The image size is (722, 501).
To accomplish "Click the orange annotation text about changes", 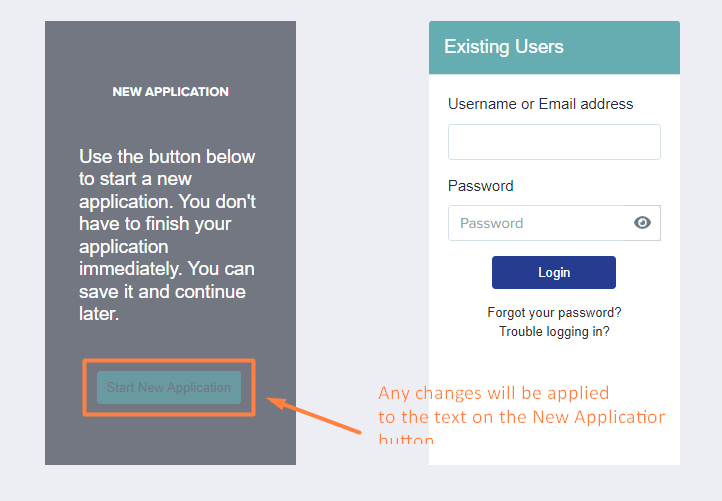I will pos(521,414).
